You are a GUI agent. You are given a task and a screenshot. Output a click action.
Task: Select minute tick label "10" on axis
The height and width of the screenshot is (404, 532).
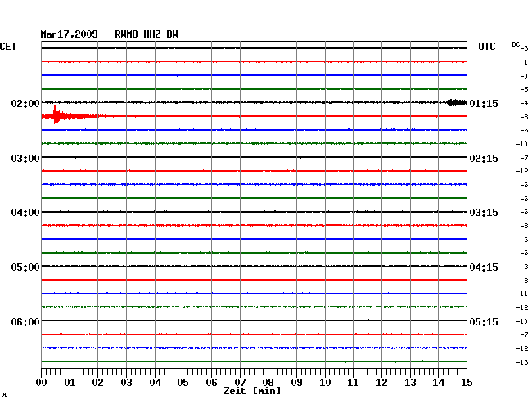coord(325,382)
